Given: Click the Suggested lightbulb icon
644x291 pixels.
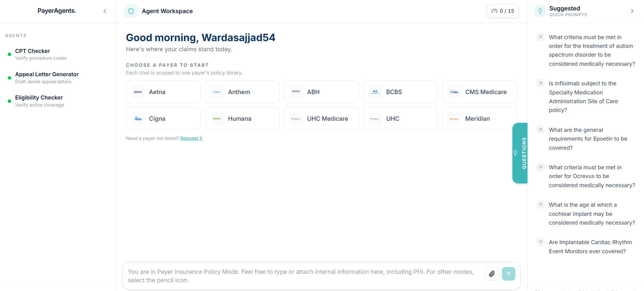Looking at the screenshot, I should click(540, 11).
